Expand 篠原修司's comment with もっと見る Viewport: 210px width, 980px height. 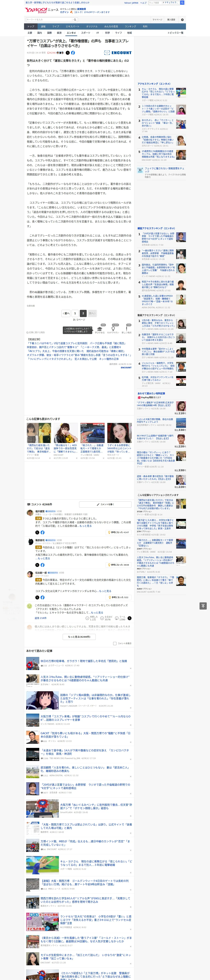click(44, 558)
